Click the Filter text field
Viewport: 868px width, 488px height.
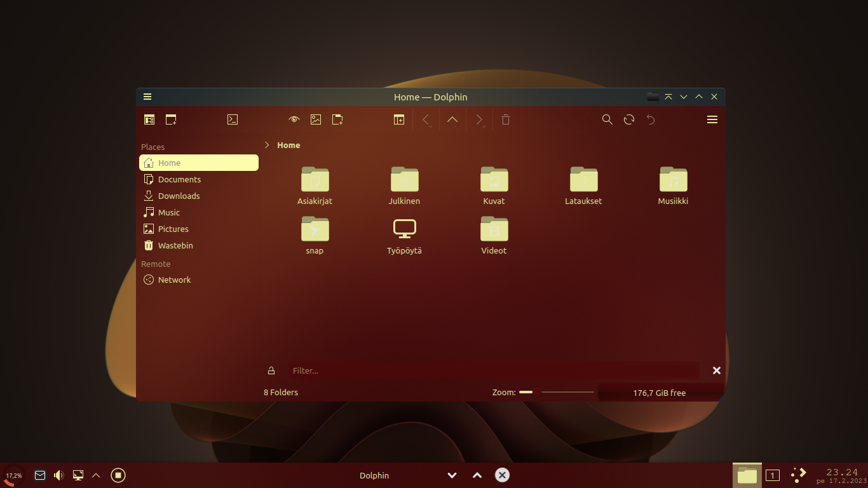tap(493, 370)
